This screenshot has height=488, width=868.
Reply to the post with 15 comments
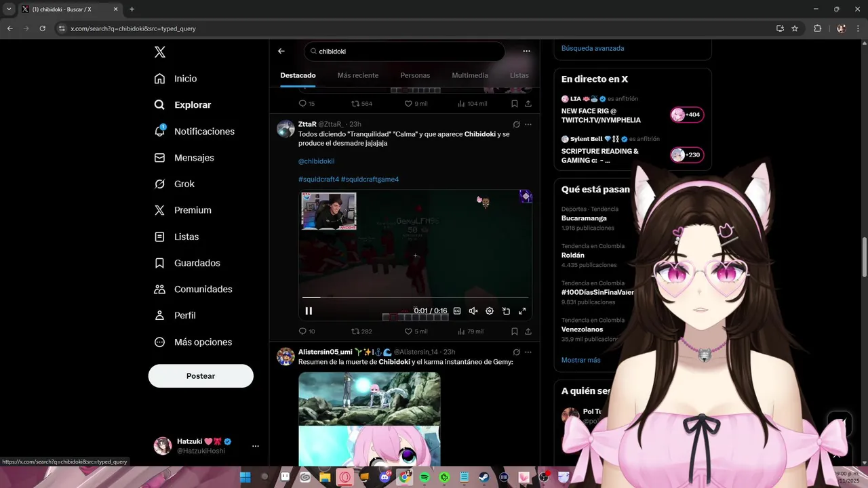pyautogui.click(x=307, y=104)
